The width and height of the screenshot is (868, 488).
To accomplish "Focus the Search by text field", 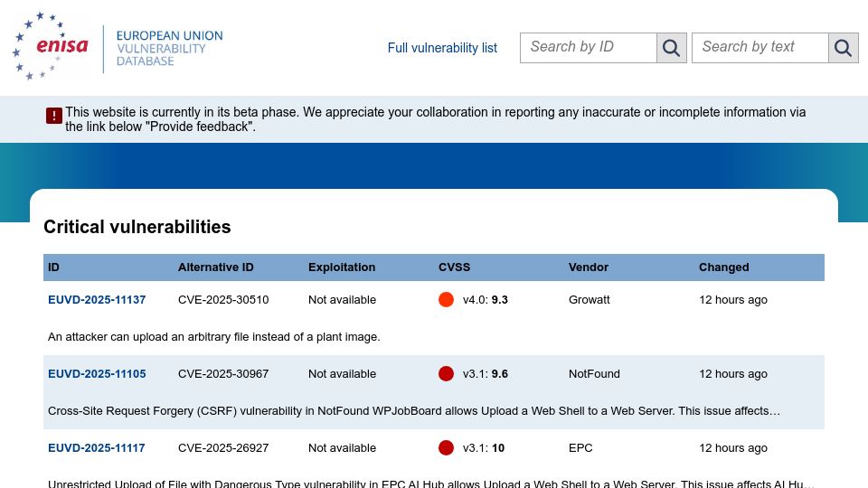I will point(760,48).
